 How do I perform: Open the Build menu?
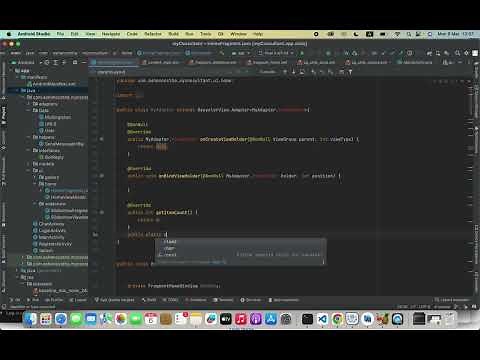[173, 34]
